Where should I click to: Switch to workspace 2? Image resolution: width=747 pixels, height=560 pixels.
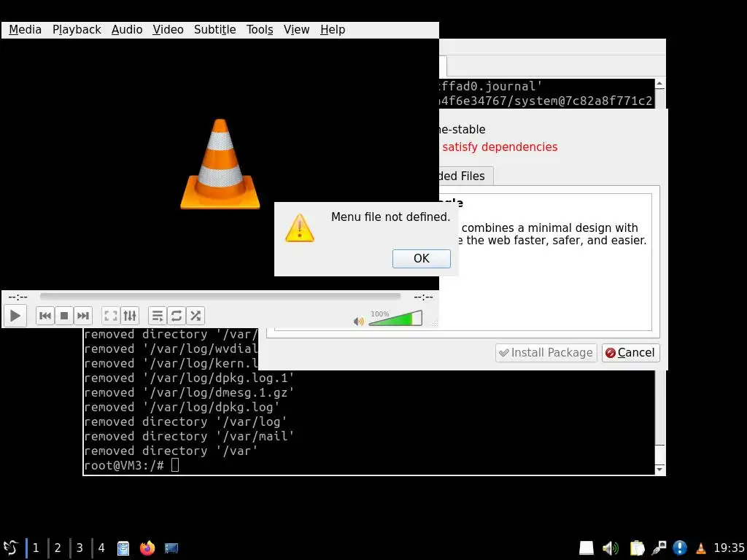[58, 548]
